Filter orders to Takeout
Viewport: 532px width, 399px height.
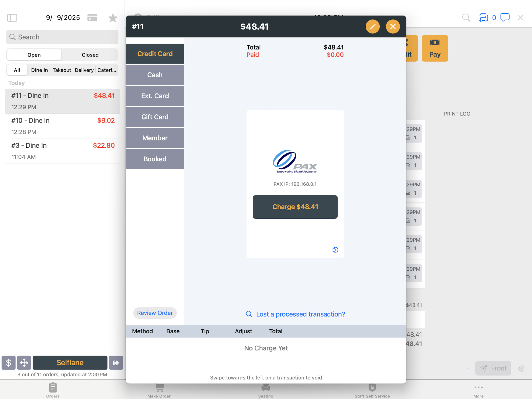pos(62,70)
